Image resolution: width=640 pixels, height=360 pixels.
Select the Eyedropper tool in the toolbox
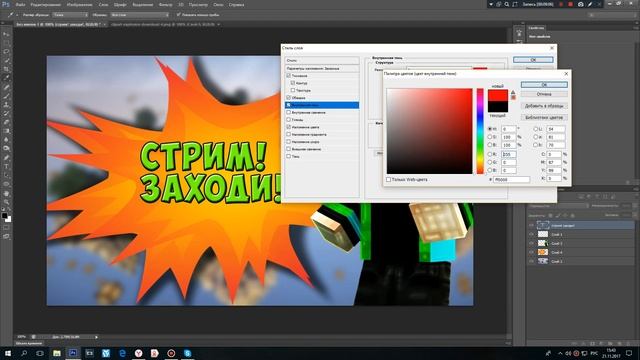[x=6, y=78]
